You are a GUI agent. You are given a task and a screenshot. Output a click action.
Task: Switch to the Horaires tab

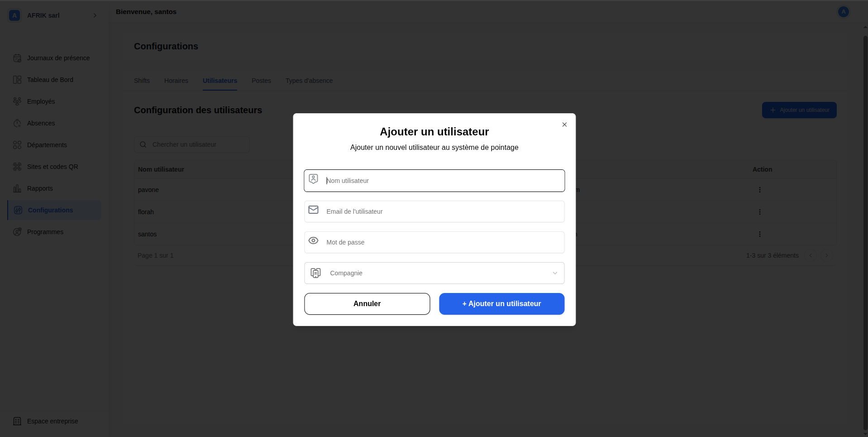point(176,81)
